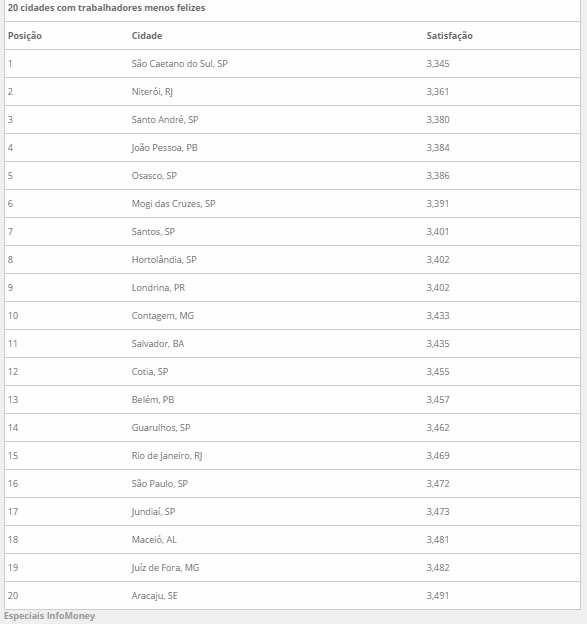Click satisfaction value 3,345

pyautogui.click(x=438, y=64)
